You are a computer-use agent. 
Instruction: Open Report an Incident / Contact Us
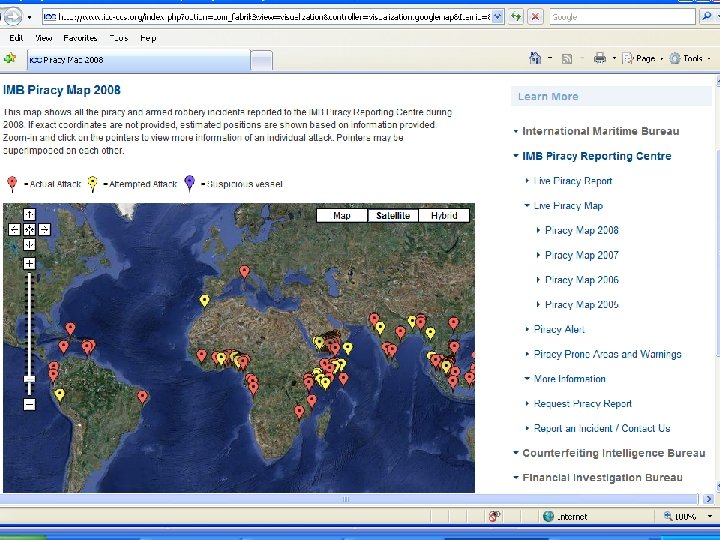pyautogui.click(x=602, y=429)
